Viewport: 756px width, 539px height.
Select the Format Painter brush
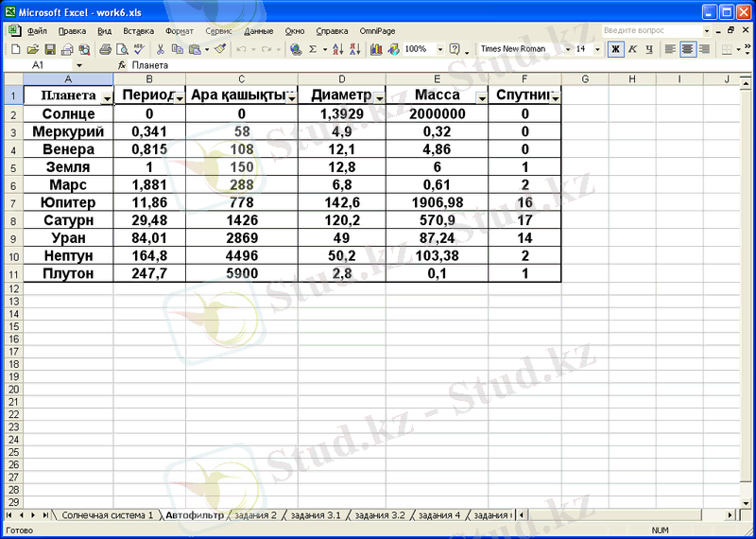click(x=220, y=48)
